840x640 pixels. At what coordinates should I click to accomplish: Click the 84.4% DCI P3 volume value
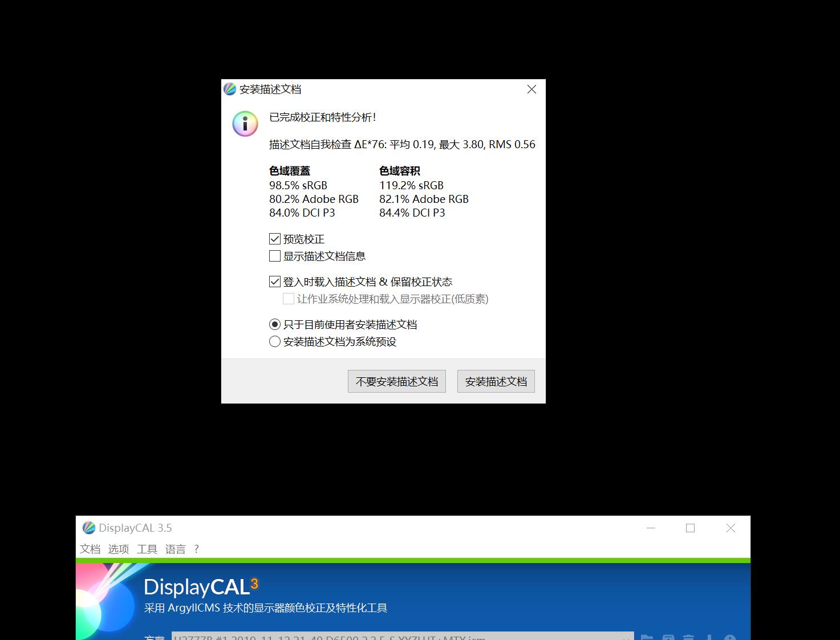click(x=412, y=213)
